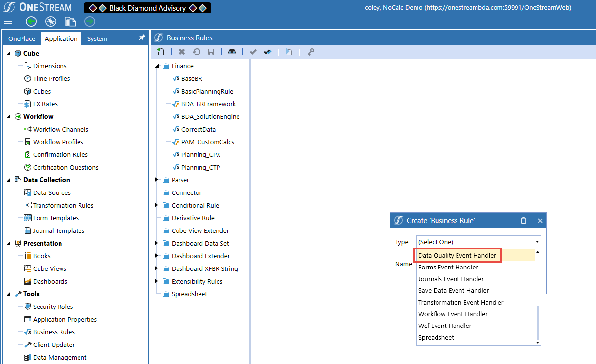Click the green back navigation arrow
This screenshot has width=596, height=364.
click(31, 21)
